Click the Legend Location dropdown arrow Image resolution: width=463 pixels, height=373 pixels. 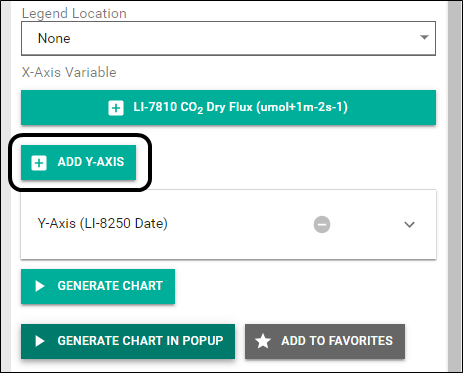pyautogui.click(x=424, y=37)
